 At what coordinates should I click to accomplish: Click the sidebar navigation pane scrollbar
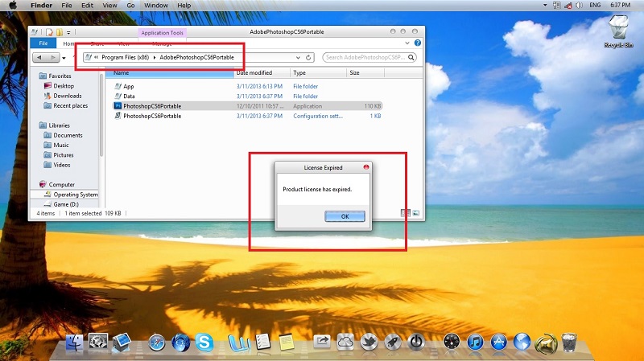(101, 115)
